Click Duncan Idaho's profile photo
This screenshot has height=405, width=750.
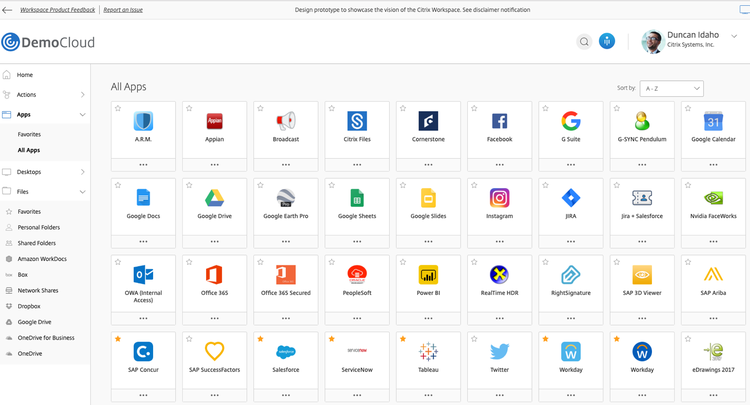point(652,41)
